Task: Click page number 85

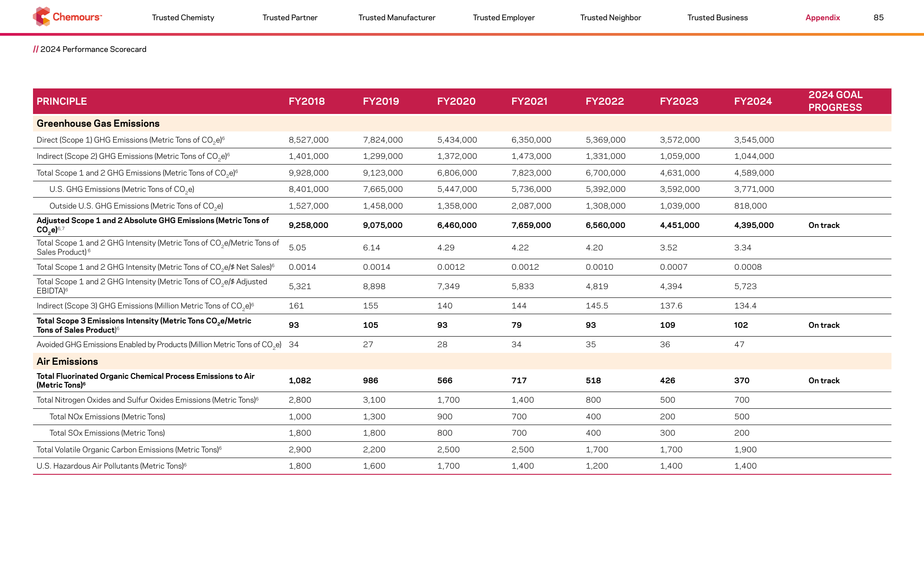Action: coord(879,18)
